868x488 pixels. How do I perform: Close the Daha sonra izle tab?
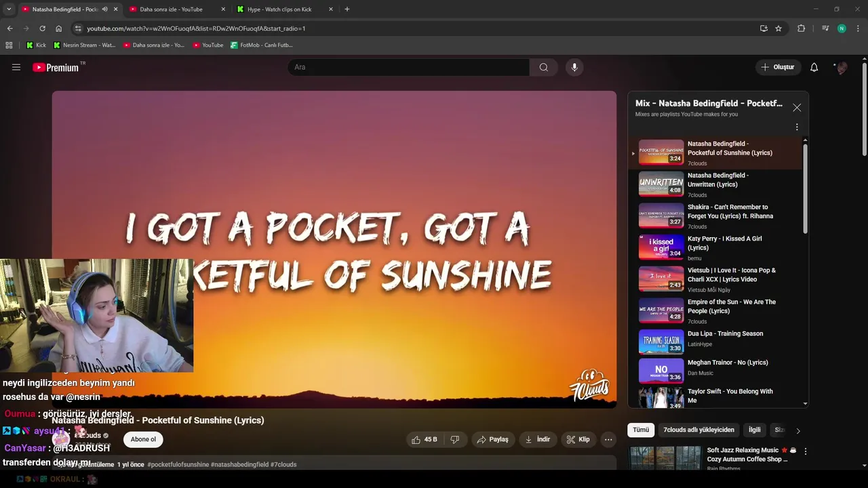(x=223, y=9)
